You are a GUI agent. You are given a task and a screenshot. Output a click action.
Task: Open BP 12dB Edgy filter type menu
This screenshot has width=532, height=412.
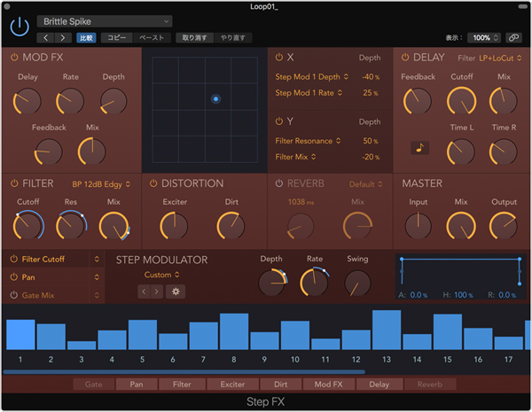tap(101, 184)
